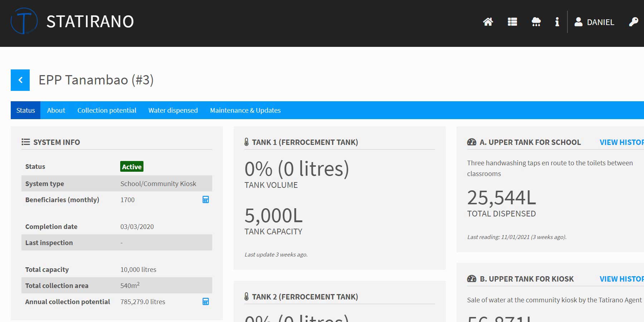The image size is (644, 322).
Task: Click the System Info panel list icon
Action: 26,142
